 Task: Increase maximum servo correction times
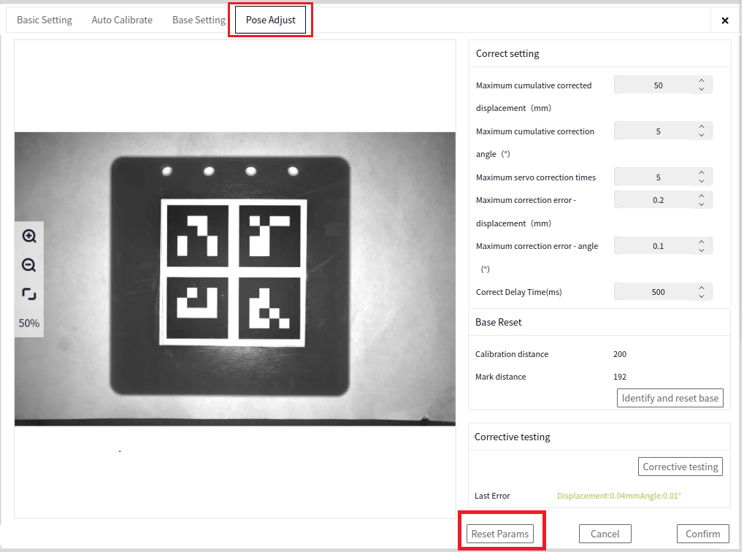click(702, 173)
